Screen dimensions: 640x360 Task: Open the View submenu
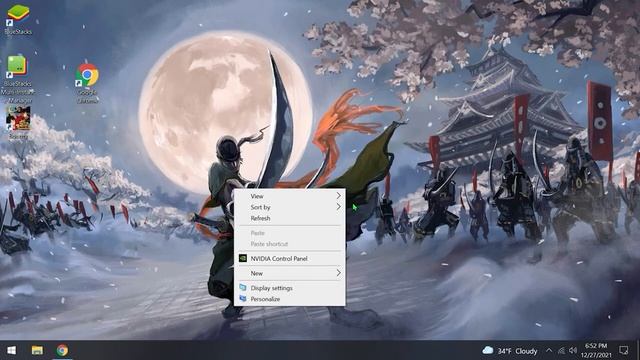(x=290, y=196)
